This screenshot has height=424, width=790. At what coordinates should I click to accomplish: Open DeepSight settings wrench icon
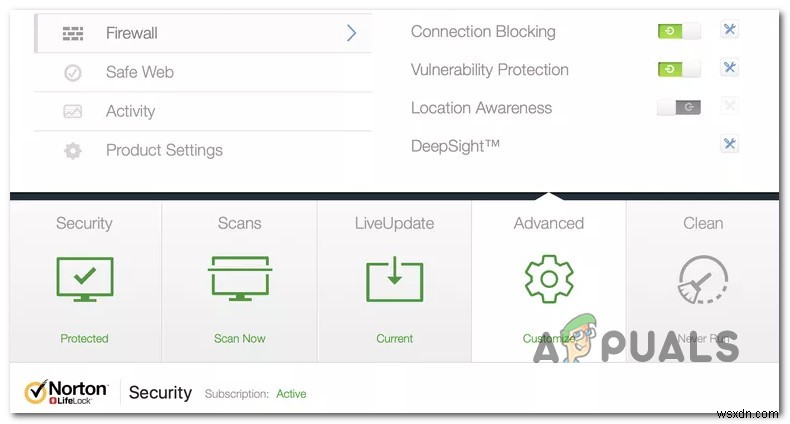pos(730,145)
